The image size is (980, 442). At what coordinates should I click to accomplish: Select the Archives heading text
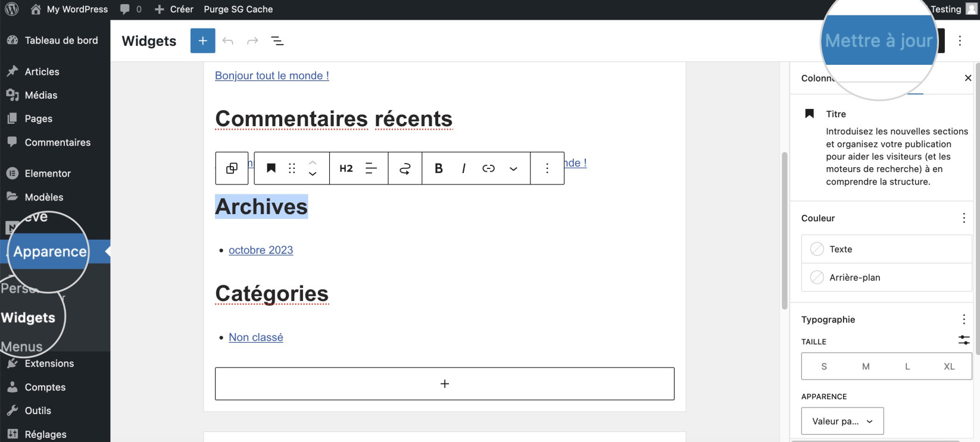point(261,206)
